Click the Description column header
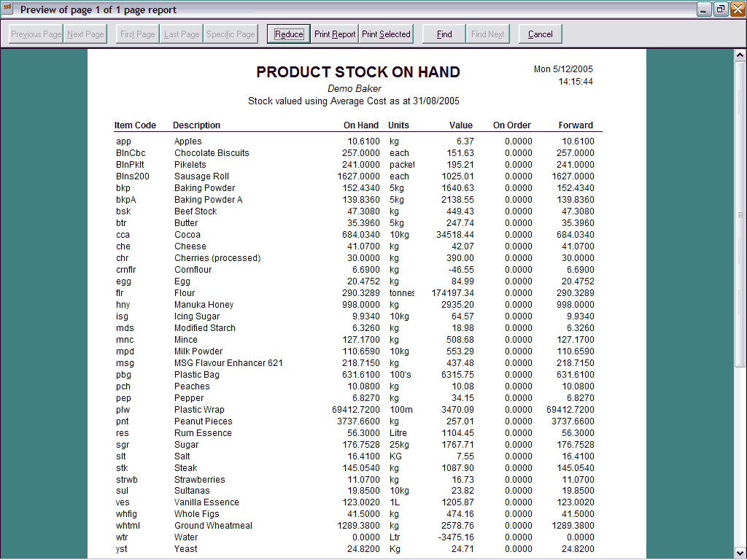Viewport: 747px width, 560px height. [x=196, y=125]
